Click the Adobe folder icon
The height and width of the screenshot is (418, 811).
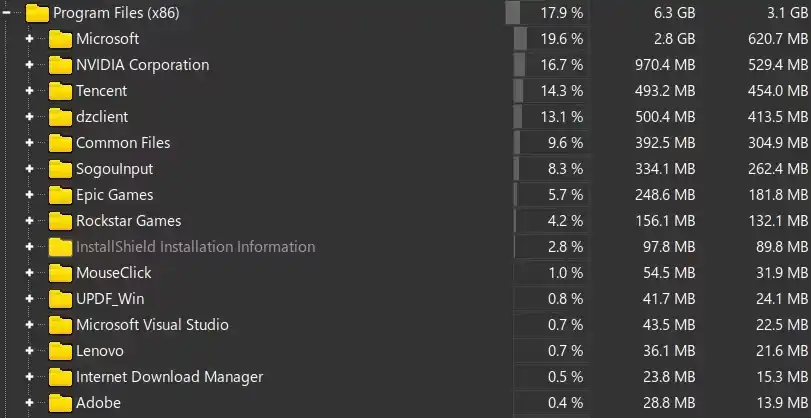click(60, 403)
